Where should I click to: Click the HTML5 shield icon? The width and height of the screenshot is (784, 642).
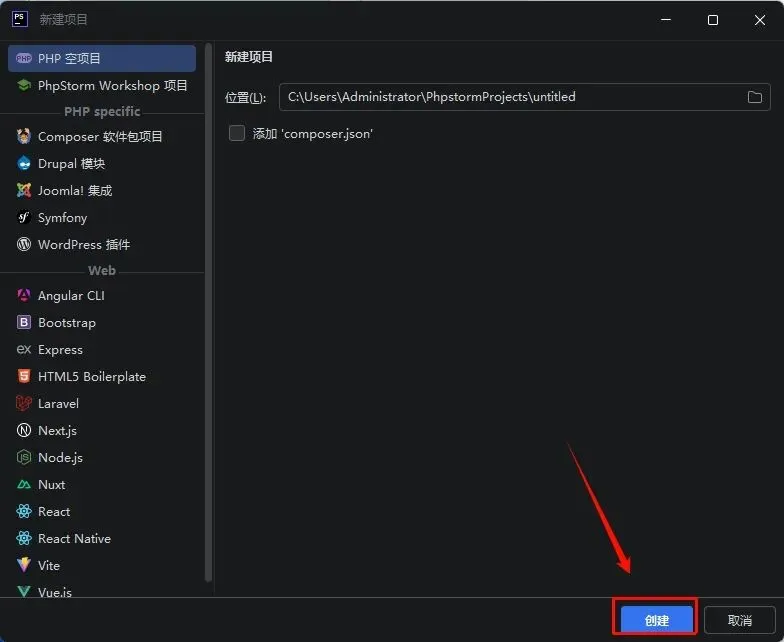(x=24, y=376)
